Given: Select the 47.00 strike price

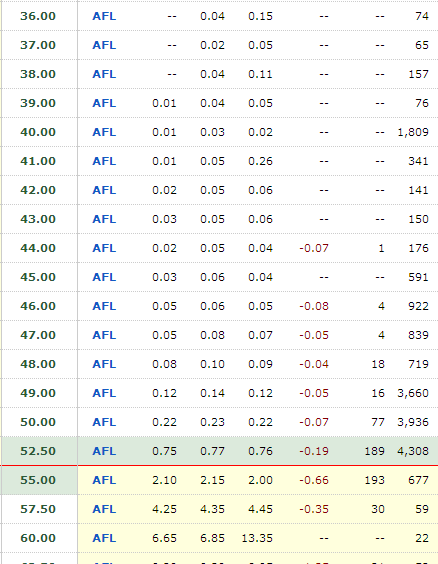Looking at the screenshot, I should [x=38, y=335].
